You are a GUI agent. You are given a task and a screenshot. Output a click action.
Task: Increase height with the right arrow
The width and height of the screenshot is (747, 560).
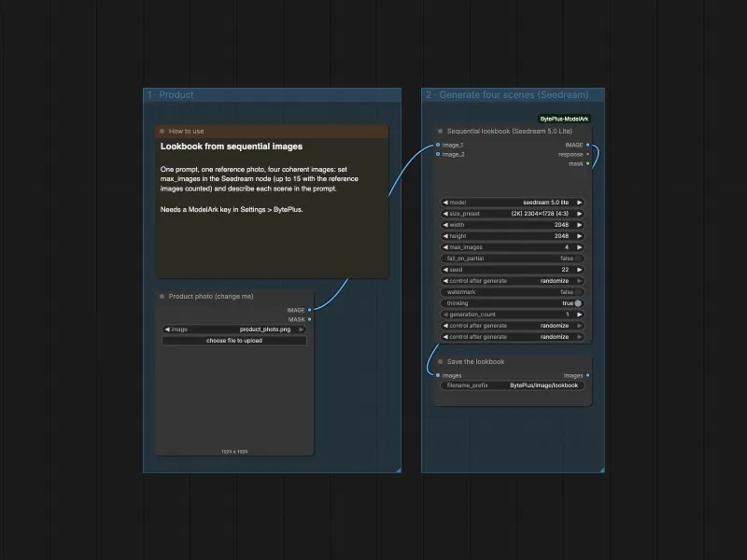579,236
